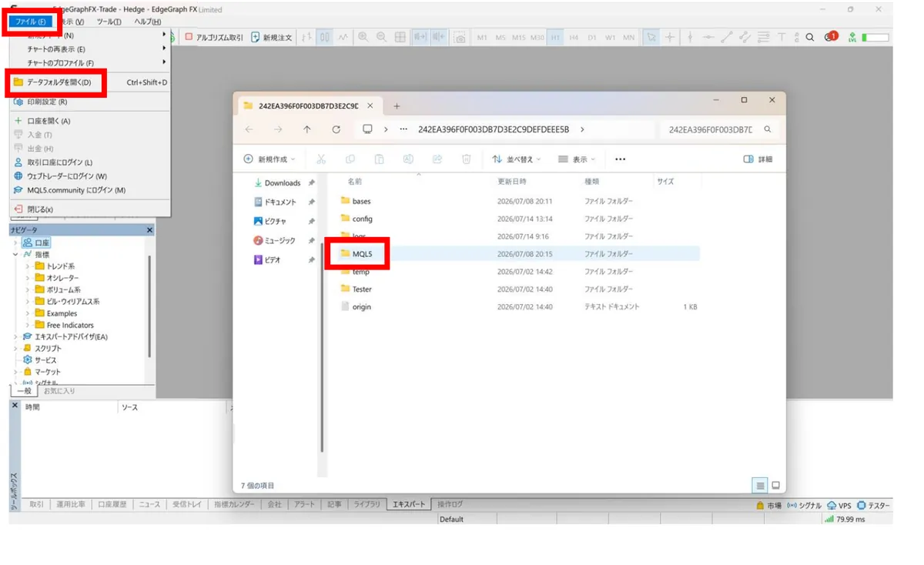The width and height of the screenshot is (924, 565).
Task: Select the horizontal line drawing tool
Action: 708,37
